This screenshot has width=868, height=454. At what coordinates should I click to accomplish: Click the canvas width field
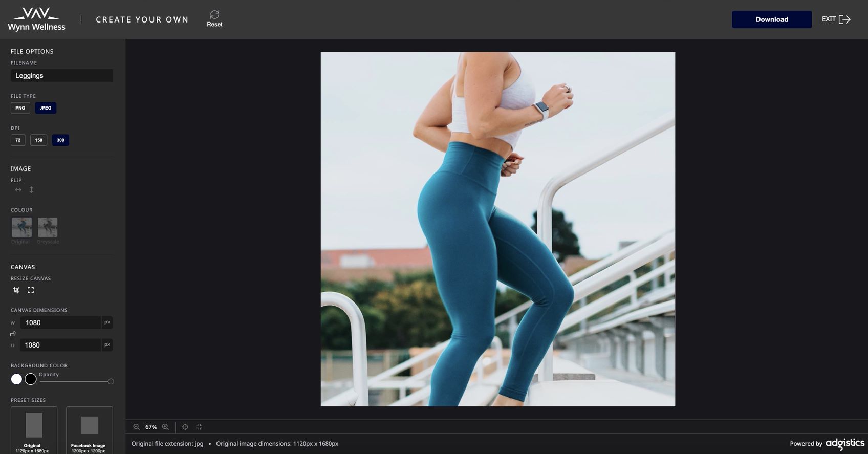click(60, 323)
